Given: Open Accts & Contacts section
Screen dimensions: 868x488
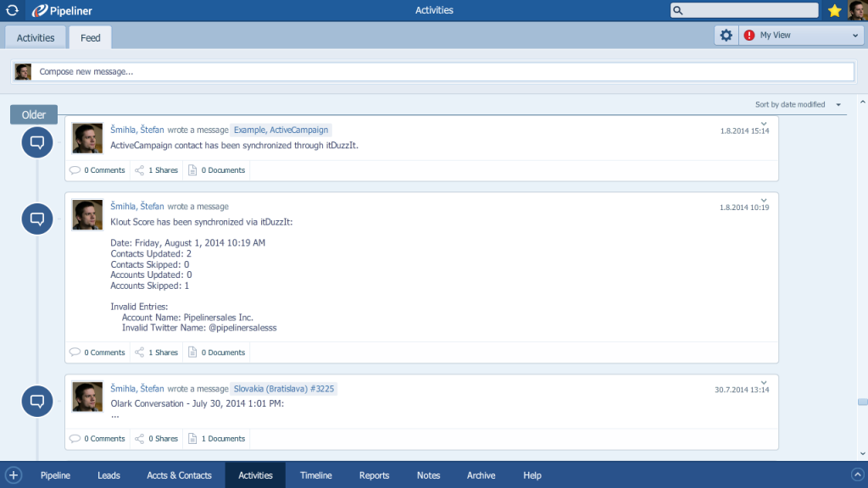Looking at the screenshot, I should click(x=180, y=475).
